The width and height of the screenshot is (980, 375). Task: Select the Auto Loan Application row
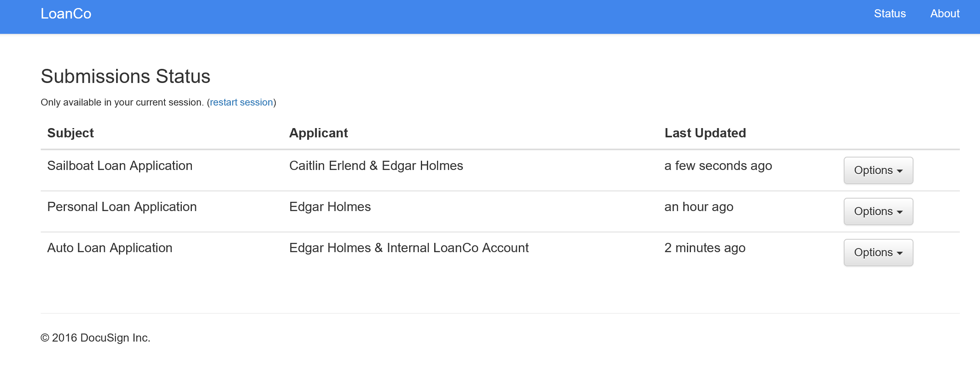point(109,248)
